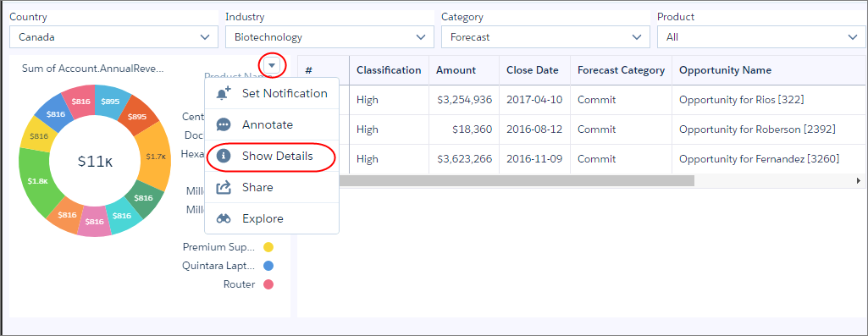
Task: Click the $3,623,266 amount cell
Action: (464, 159)
